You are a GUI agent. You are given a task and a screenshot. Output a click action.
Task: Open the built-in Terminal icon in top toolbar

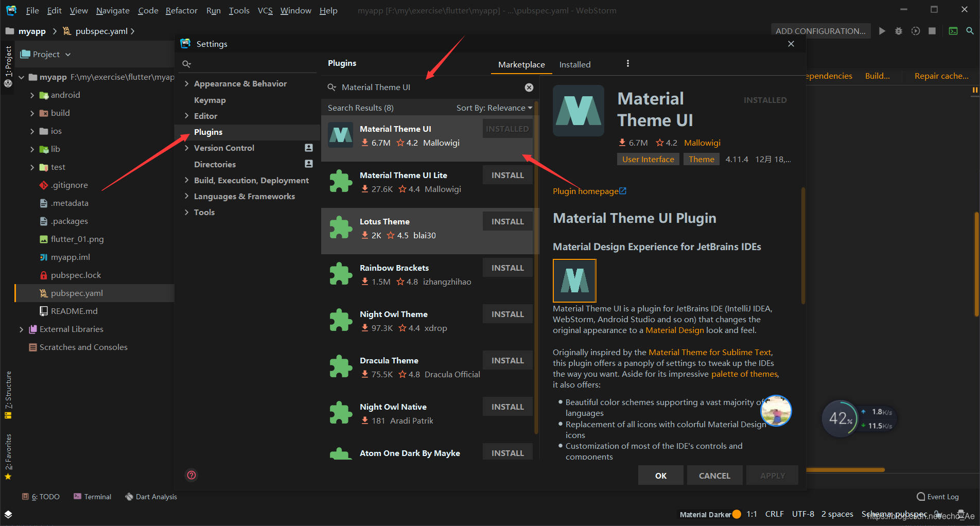pyautogui.click(x=953, y=31)
